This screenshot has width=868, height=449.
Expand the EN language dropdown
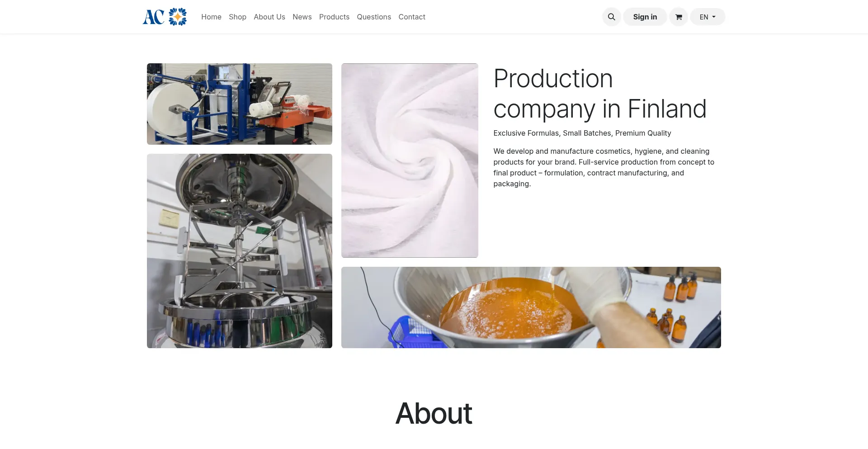point(708,17)
